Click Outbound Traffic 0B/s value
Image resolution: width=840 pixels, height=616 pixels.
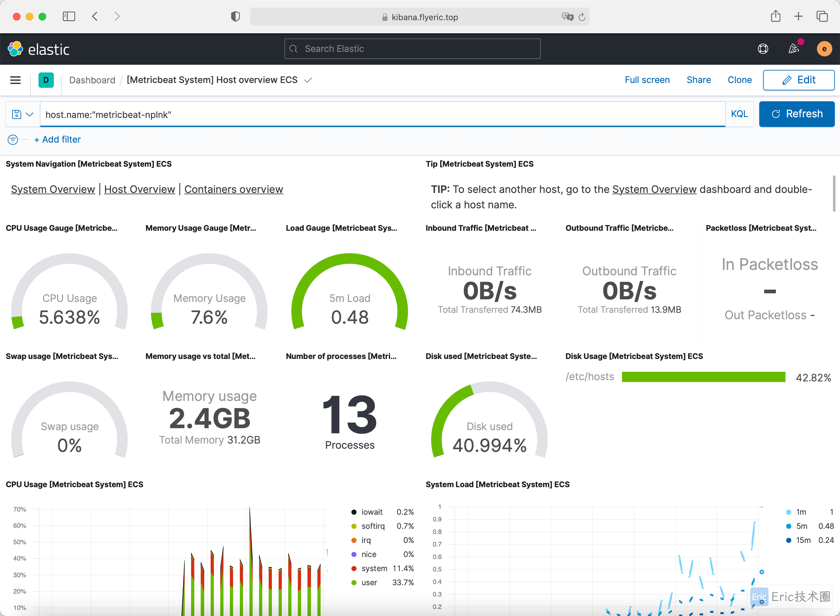[x=629, y=291]
